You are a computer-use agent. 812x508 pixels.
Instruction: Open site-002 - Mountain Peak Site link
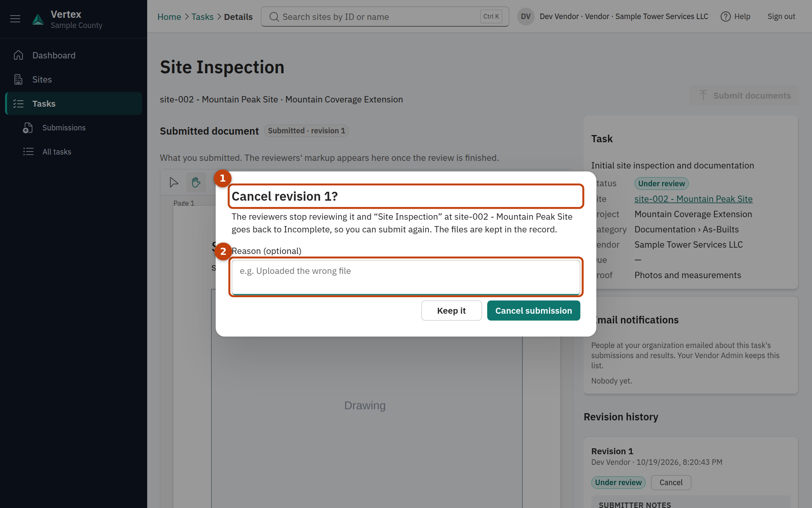(694, 199)
